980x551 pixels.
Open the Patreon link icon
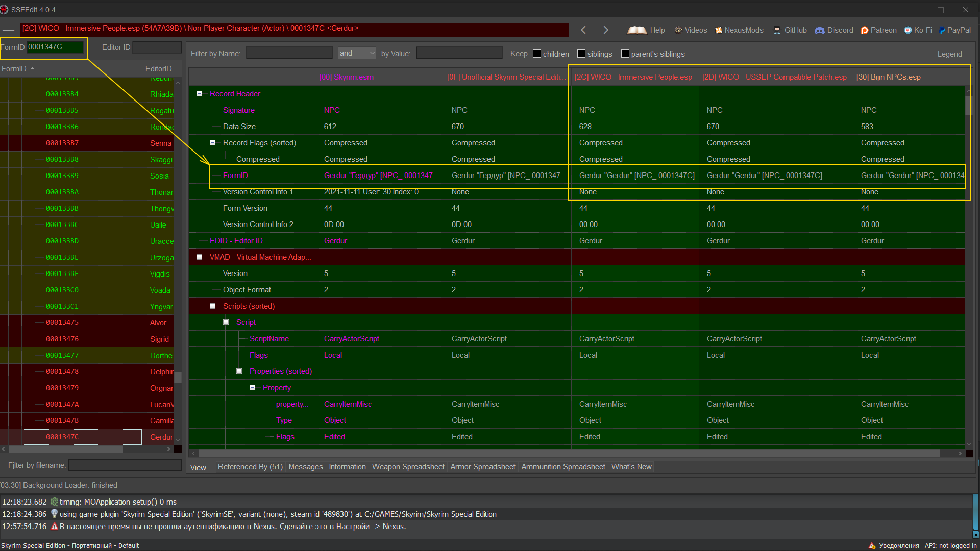point(864,30)
